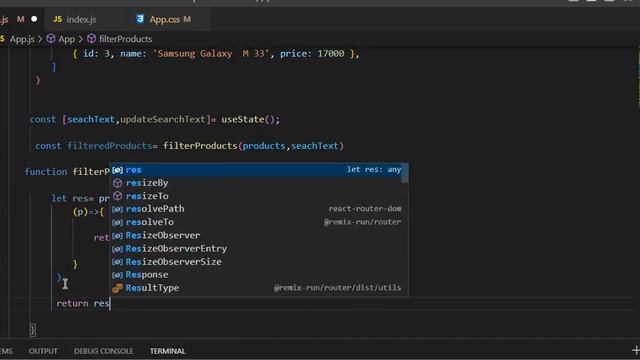640x360 pixels.
Task: Click the unsaved dot on the App.js tab
Action: pyautogui.click(x=34, y=19)
